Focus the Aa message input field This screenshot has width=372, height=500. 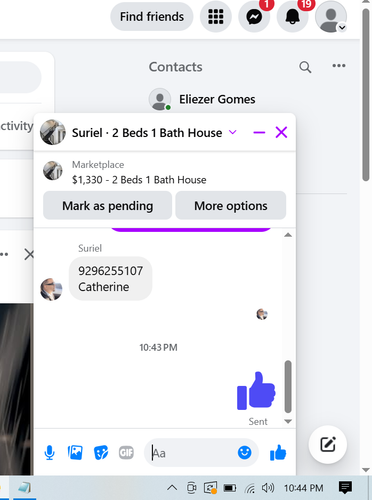[193, 453]
